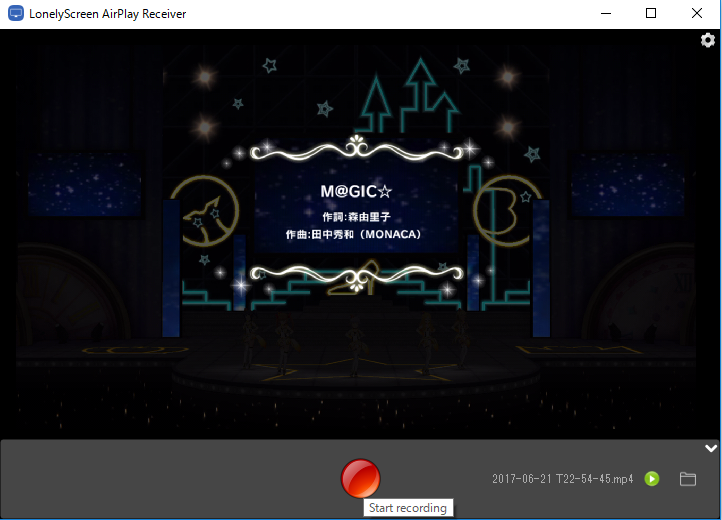Screen dimensions: 722x520
Task: Maximize the LonelyScreen window
Action: pos(651,13)
